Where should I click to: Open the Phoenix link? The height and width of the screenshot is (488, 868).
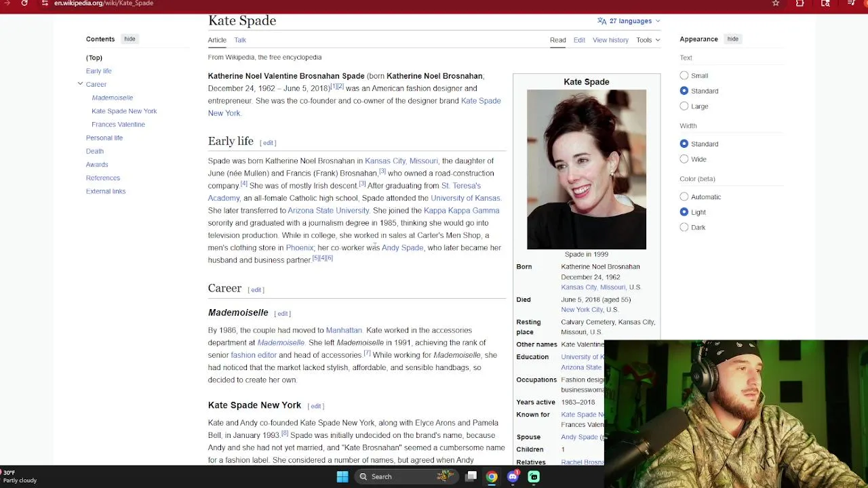[300, 248]
